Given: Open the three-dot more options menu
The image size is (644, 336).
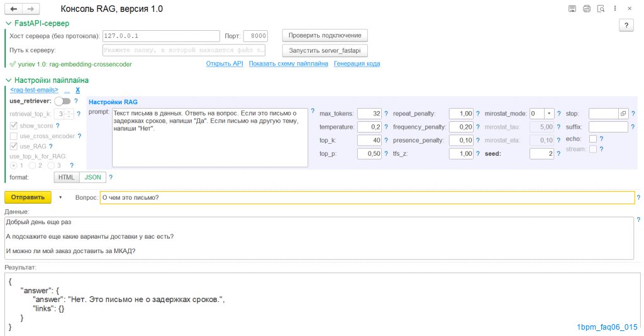Looking at the screenshot, I should coord(615,9).
